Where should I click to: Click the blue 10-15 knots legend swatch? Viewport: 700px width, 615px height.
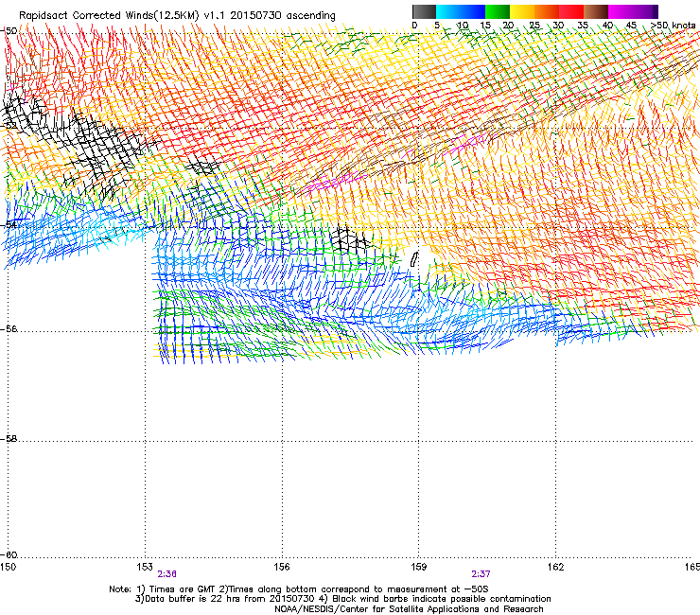click(x=473, y=11)
